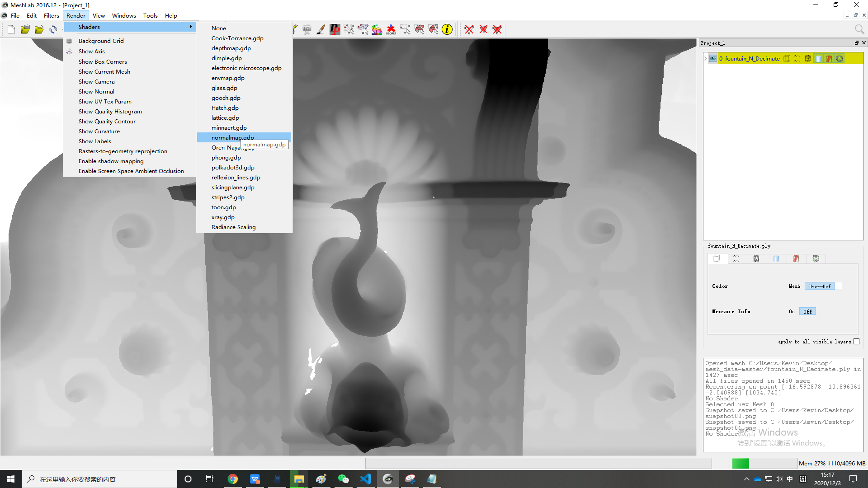Image resolution: width=868 pixels, height=488 pixels.
Task: Click the white user-defined color swatch
Action: 839,286
